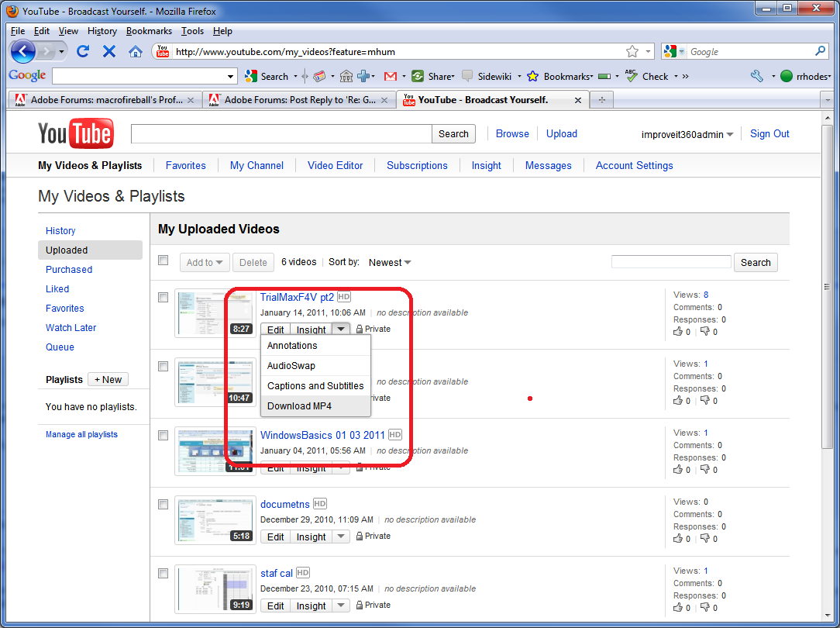Screen dimensions: 840x628
Task: Click the Private lock icon for documetns
Action: tap(360, 537)
